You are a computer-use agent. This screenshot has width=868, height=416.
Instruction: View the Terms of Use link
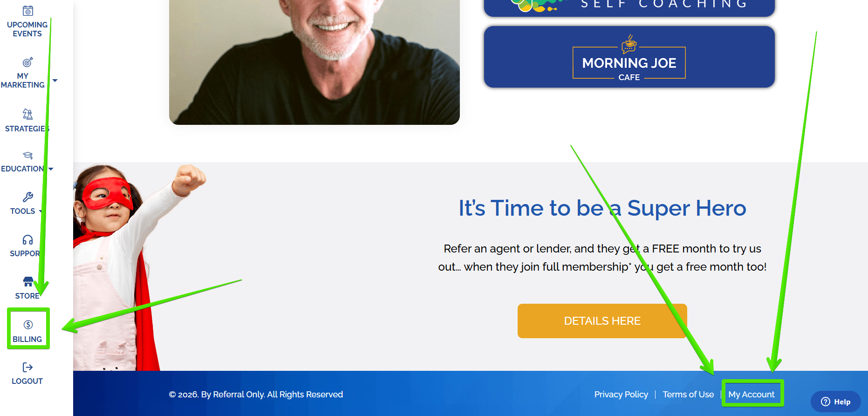688,395
